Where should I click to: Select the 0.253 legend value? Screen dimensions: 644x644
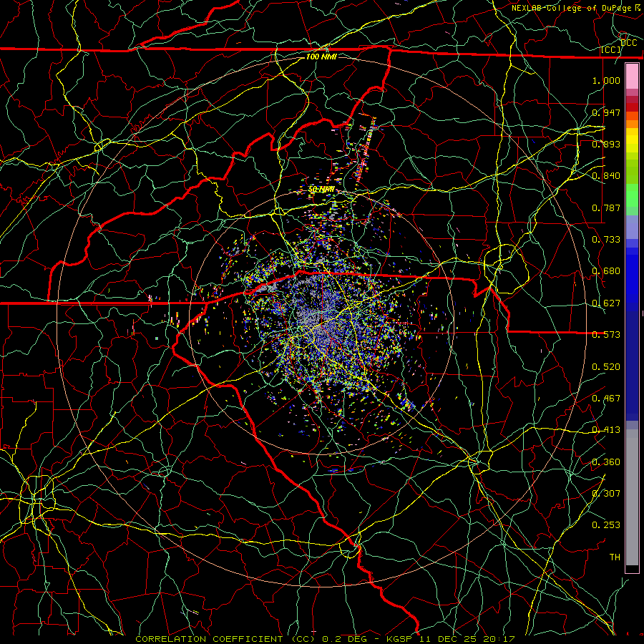(606, 525)
